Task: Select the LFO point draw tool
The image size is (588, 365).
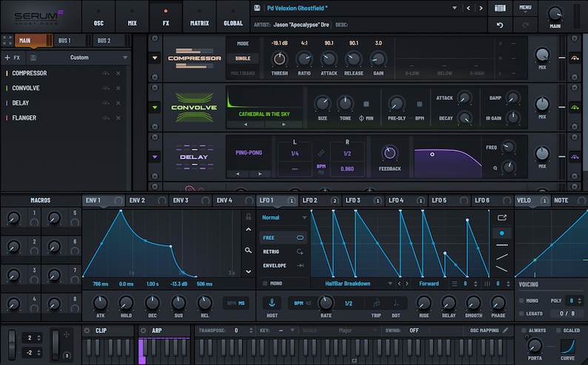Action: click(x=502, y=233)
